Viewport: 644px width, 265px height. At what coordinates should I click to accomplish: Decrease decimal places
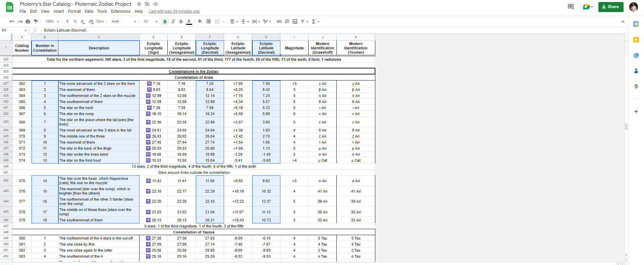point(83,21)
